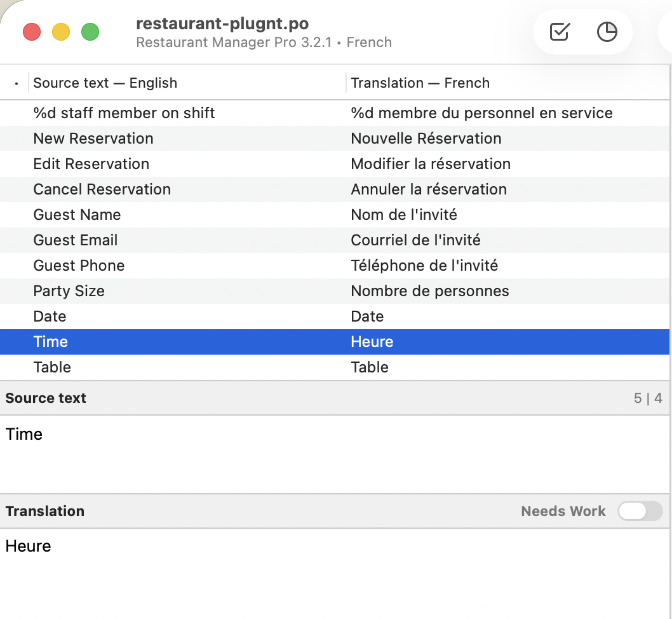Close the window with the red button
This screenshot has width=672, height=619.
coord(32,32)
